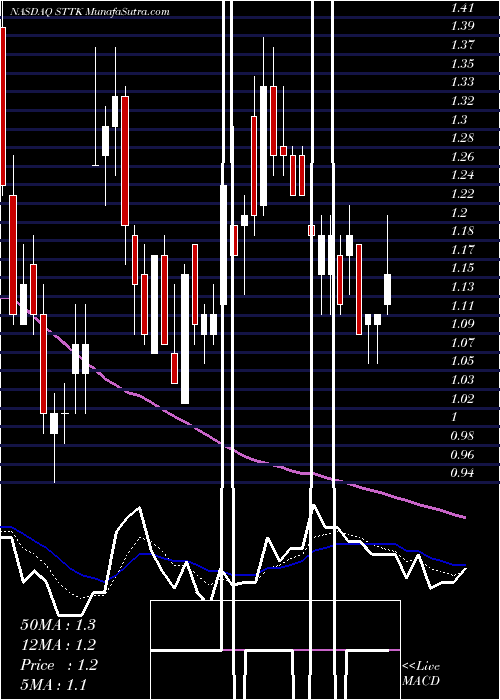Click the 0.96 price axis label
The width and height of the screenshot is (500, 700).
462,454
